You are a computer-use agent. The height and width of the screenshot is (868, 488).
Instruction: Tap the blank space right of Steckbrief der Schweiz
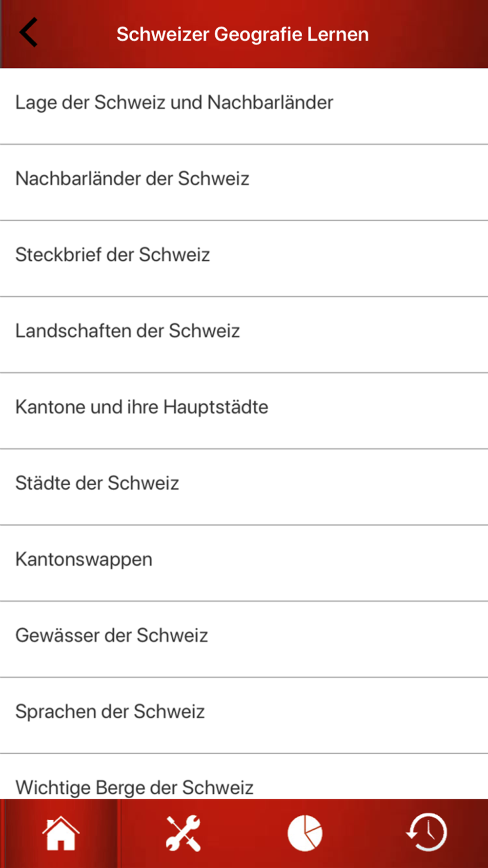pyautogui.click(x=349, y=259)
